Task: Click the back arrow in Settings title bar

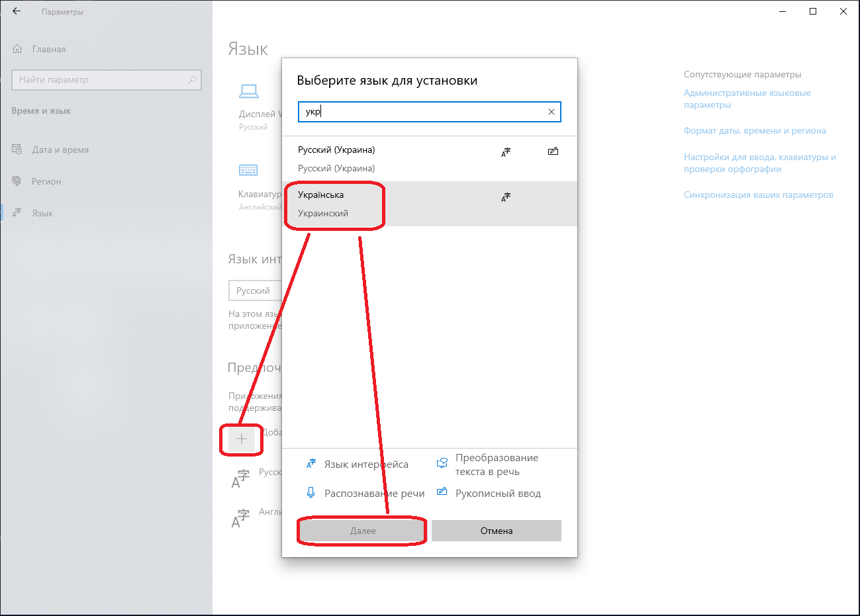Action: point(17,11)
